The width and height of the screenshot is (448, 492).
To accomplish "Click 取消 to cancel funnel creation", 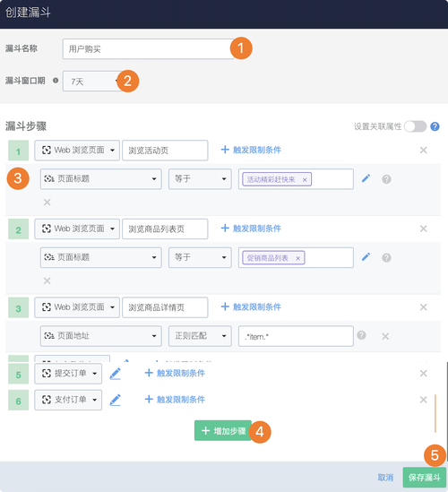I will [x=385, y=478].
